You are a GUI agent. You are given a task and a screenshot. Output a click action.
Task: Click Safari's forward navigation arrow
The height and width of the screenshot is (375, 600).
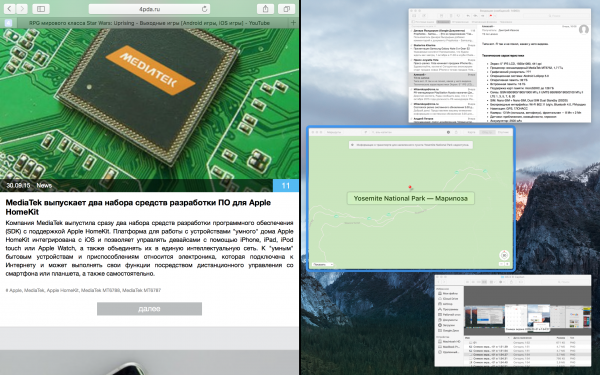(22, 8)
